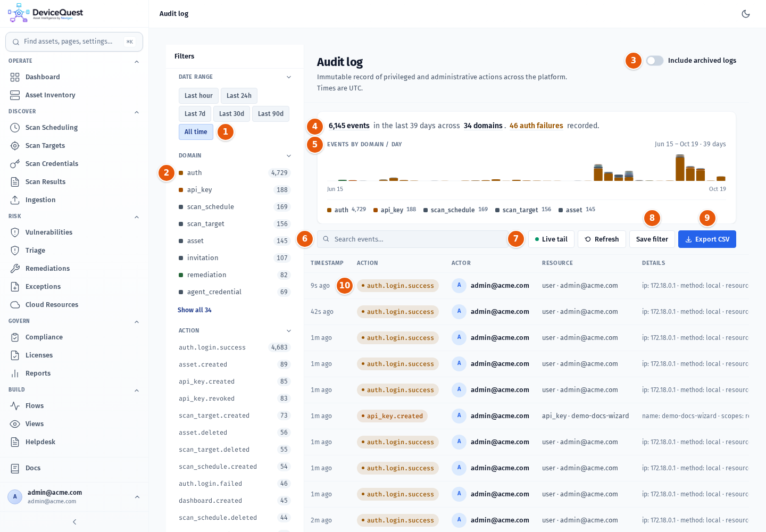Collapse the sidebar with bottom chevron
This screenshot has width=766, height=532.
tap(74, 522)
